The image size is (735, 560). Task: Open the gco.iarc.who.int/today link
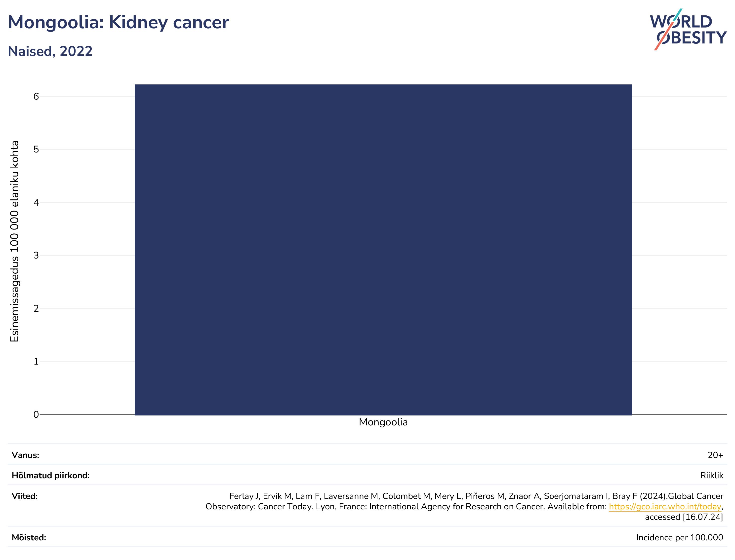tap(665, 507)
